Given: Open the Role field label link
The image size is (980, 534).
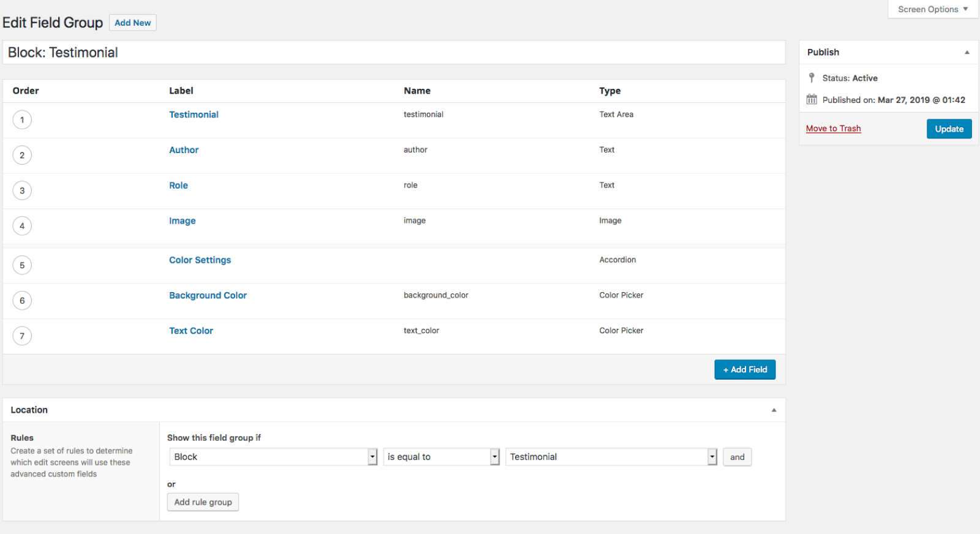Looking at the screenshot, I should point(178,186).
